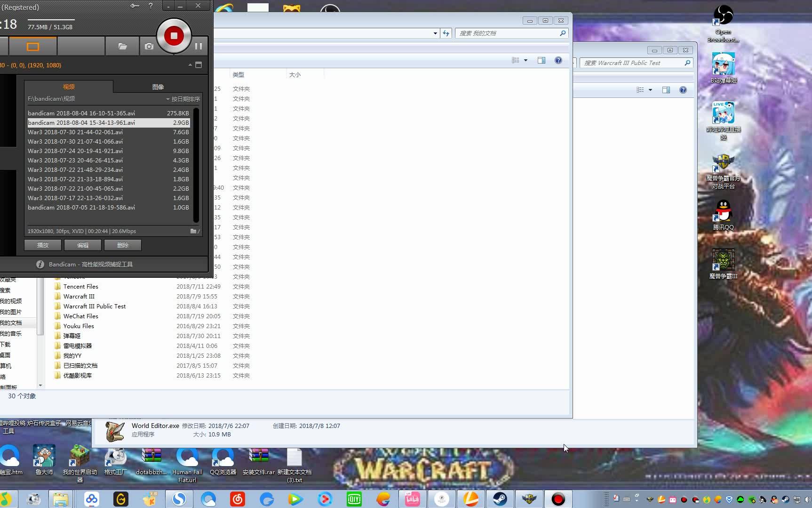The height and width of the screenshot is (508, 812).
Task: Open the 哔哩哔哩直播姬 desktop shortcut
Action: pyautogui.click(x=723, y=121)
